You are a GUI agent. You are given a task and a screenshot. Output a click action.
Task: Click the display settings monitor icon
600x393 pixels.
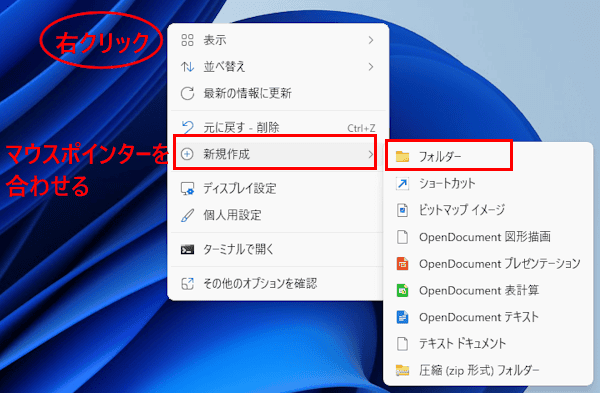187,189
